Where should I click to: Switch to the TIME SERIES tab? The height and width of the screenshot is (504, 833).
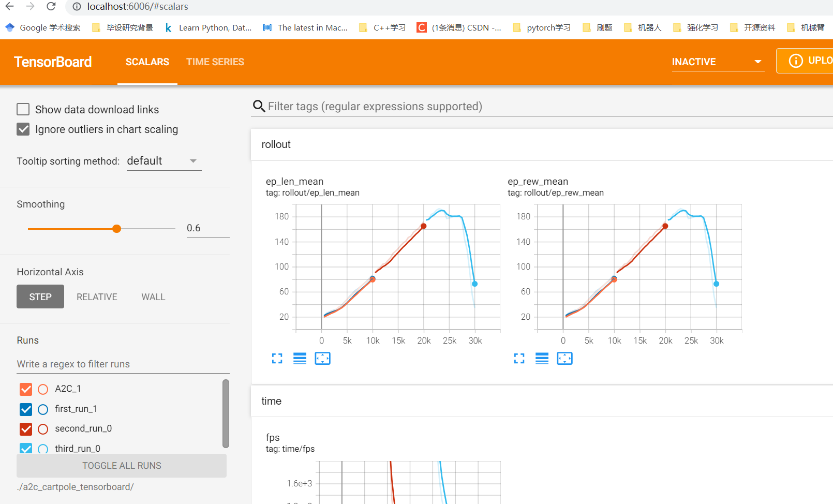tap(215, 62)
